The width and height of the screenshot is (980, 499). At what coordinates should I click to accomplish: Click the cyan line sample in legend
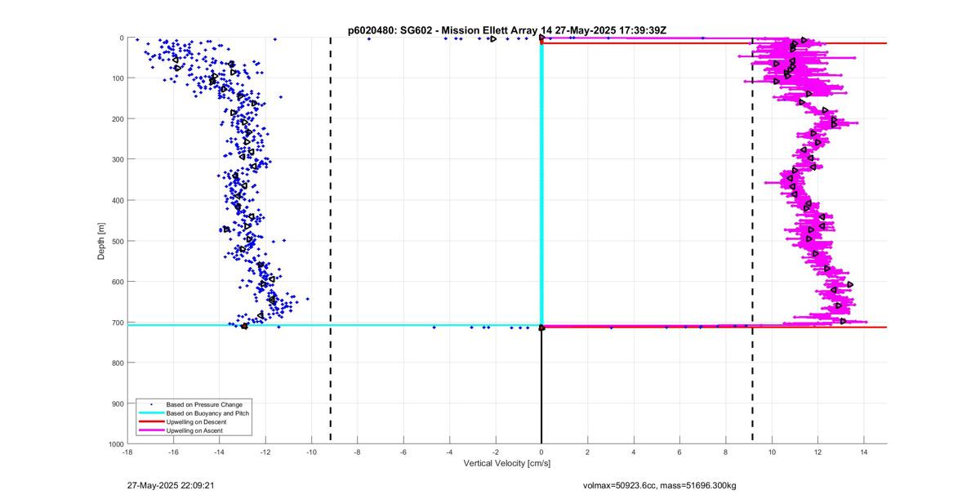(150, 413)
